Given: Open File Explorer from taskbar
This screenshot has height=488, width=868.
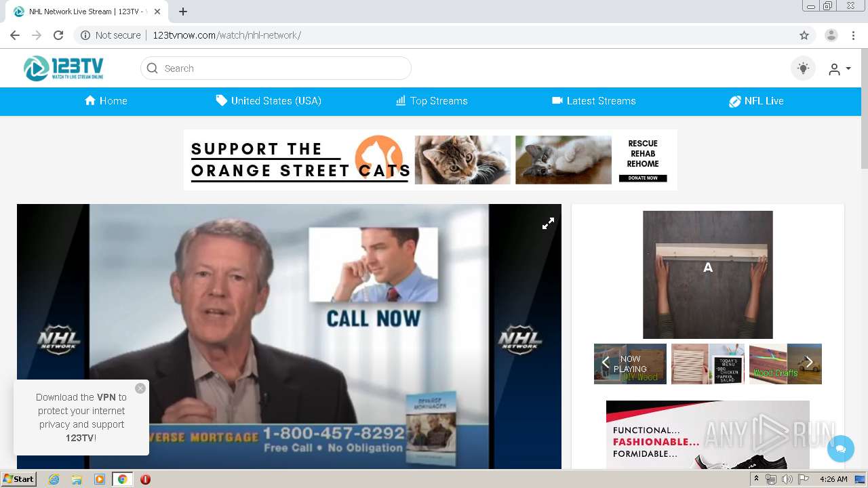Looking at the screenshot, I should click(x=77, y=479).
